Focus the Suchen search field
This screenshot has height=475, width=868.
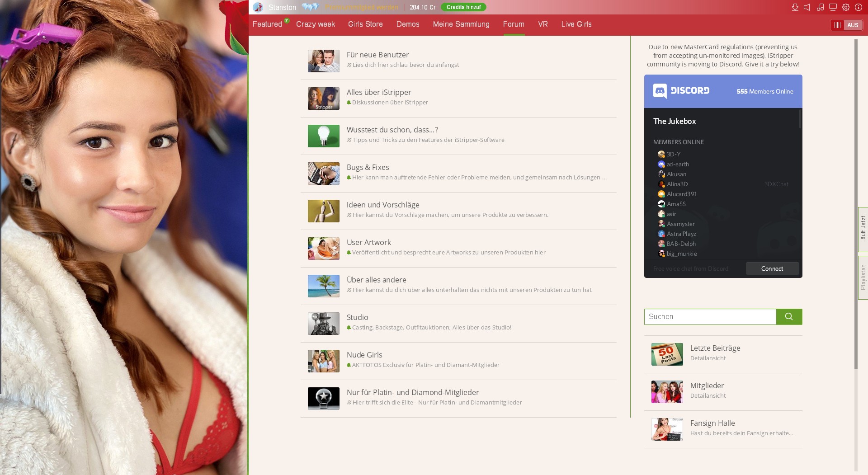710,317
